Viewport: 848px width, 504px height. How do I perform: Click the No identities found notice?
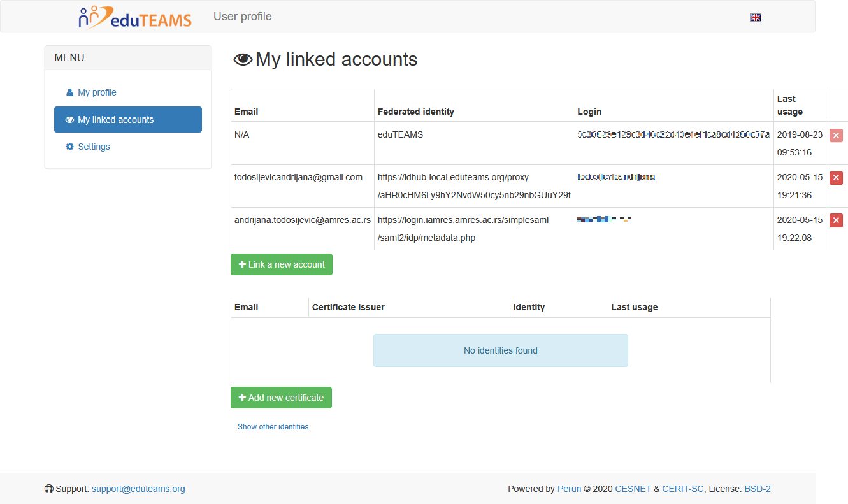click(x=501, y=350)
